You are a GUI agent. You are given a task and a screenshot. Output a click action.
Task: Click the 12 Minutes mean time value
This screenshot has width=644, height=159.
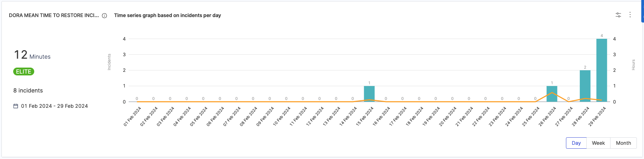tap(32, 55)
